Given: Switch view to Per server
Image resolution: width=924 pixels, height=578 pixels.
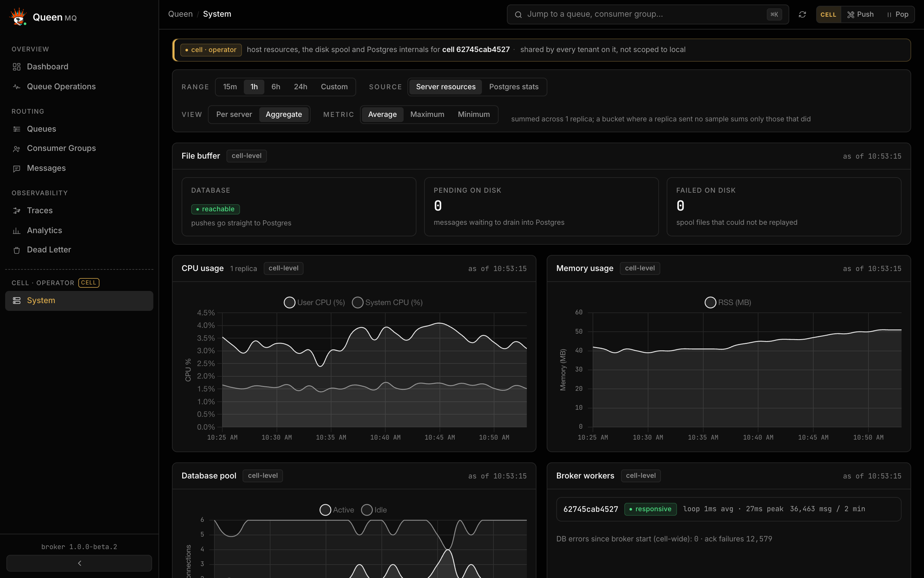Looking at the screenshot, I should [234, 114].
